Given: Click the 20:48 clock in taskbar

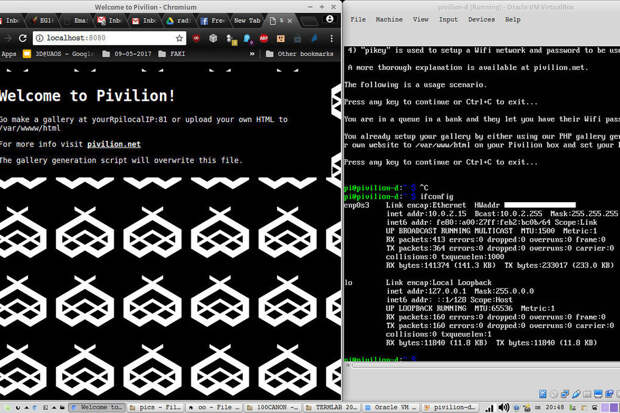Looking at the screenshot, I should pos(554,407).
